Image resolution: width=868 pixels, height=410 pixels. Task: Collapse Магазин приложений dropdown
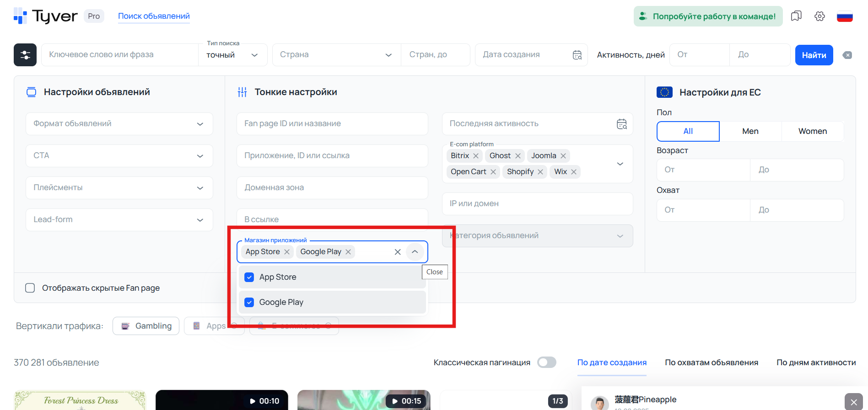[415, 252]
